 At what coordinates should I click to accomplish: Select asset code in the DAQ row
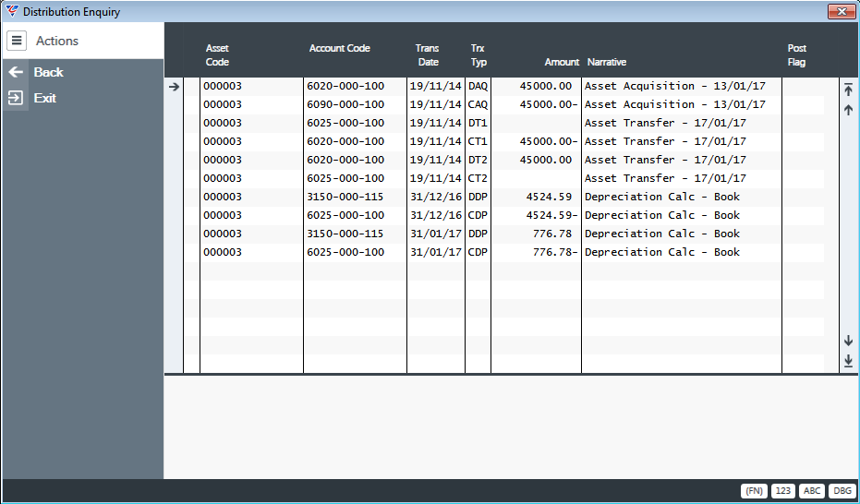pos(222,86)
